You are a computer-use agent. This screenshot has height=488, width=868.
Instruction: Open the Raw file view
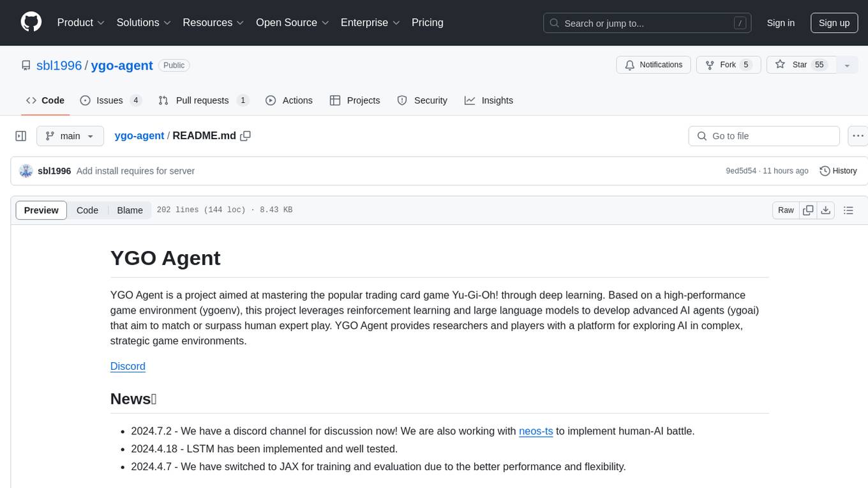click(786, 210)
